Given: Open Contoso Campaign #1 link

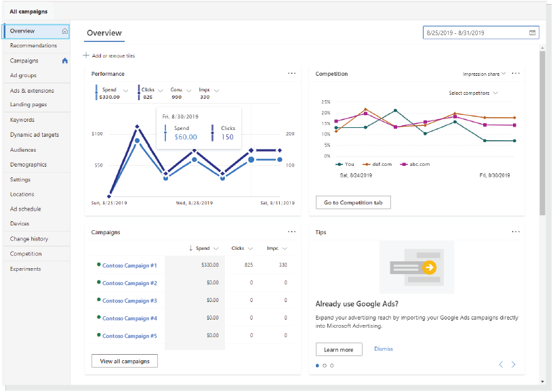Looking at the screenshot, I should tap(129, 265).
